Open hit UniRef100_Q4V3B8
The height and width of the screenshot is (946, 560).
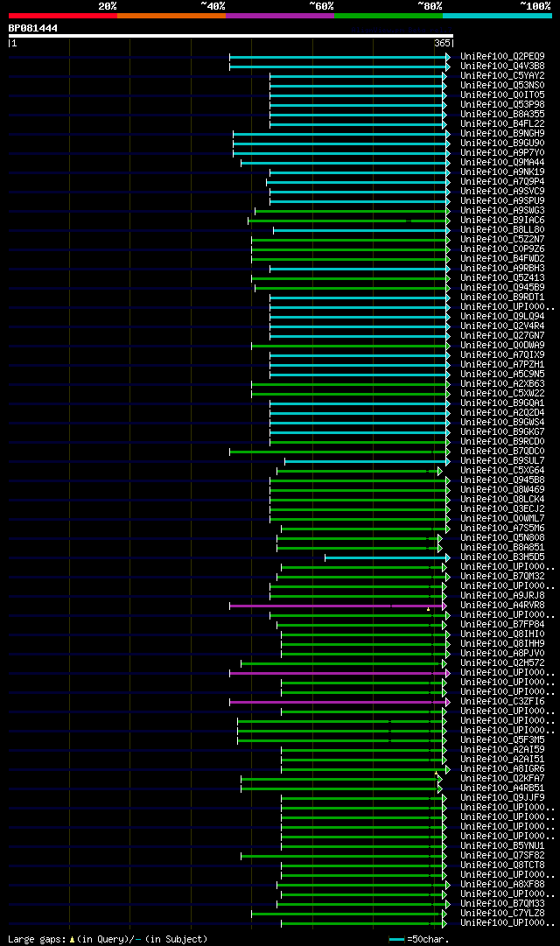click(x=502, y=67)
